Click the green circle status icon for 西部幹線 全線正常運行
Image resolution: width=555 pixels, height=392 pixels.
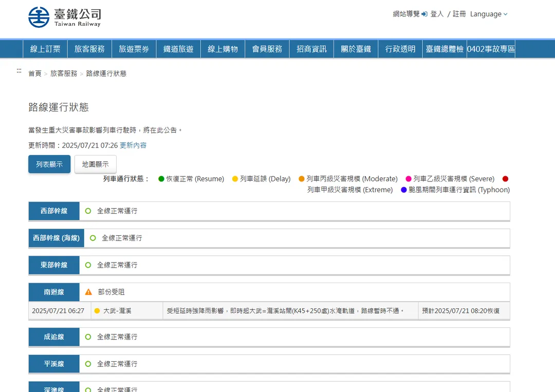88,211
